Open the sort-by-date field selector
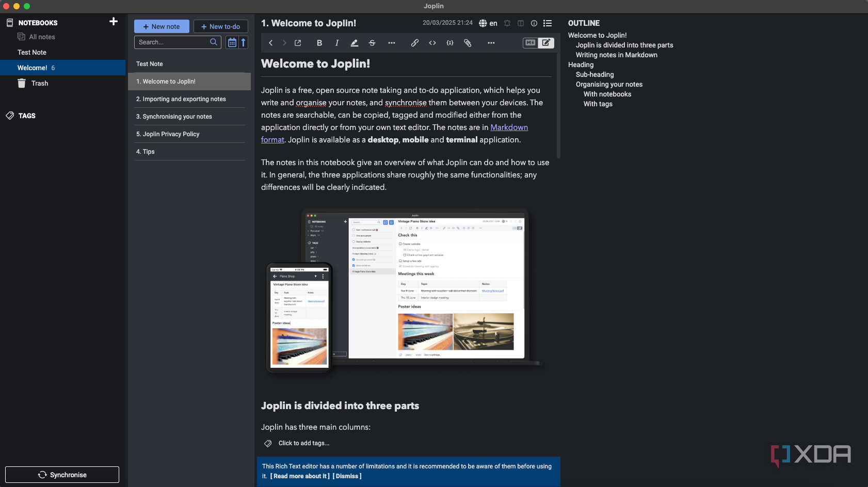This screenshot has height=487, width=868. coord(232,42)
